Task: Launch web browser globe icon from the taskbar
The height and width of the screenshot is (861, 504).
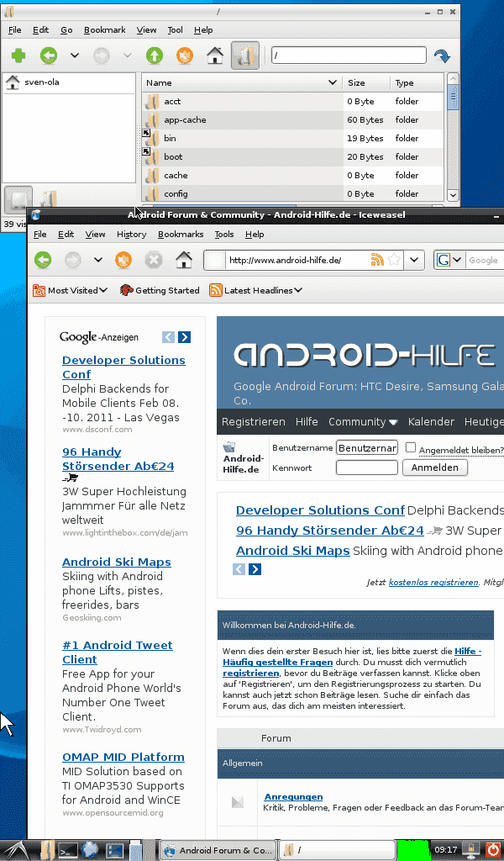Action: pos(91,850)
